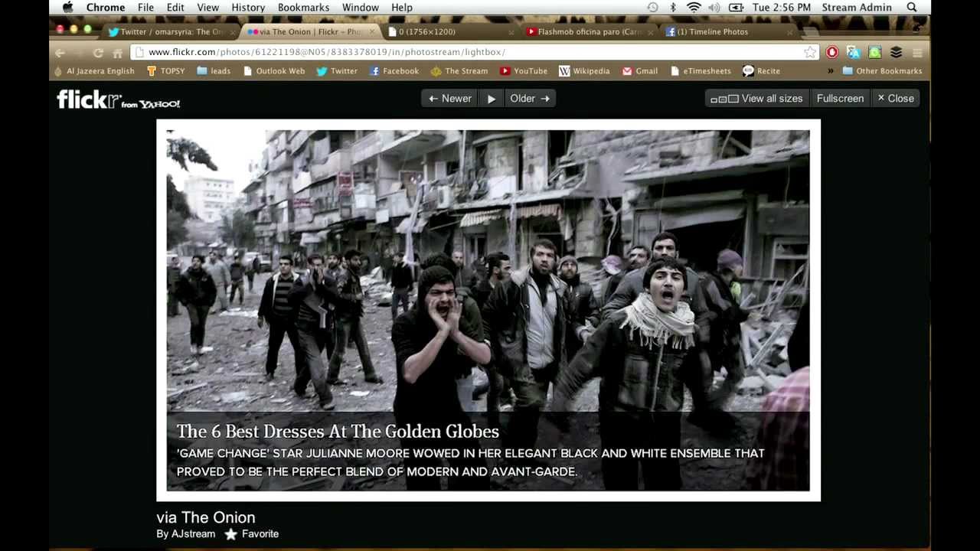Open the Wikipedia bookmark
Viewport: 980px width, 551px height.
[584, 71]
